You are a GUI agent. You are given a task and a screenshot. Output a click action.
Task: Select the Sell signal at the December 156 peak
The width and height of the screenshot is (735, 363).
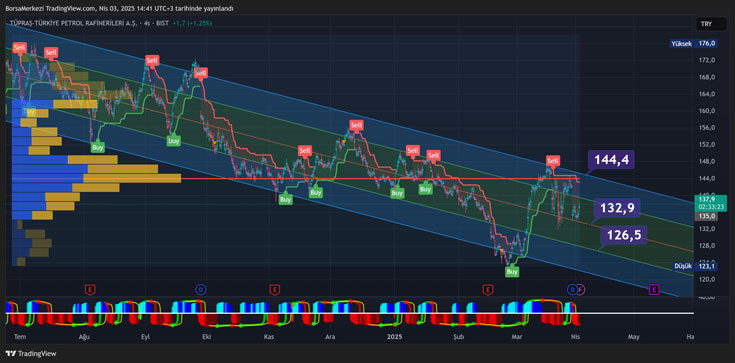(356, 125)
